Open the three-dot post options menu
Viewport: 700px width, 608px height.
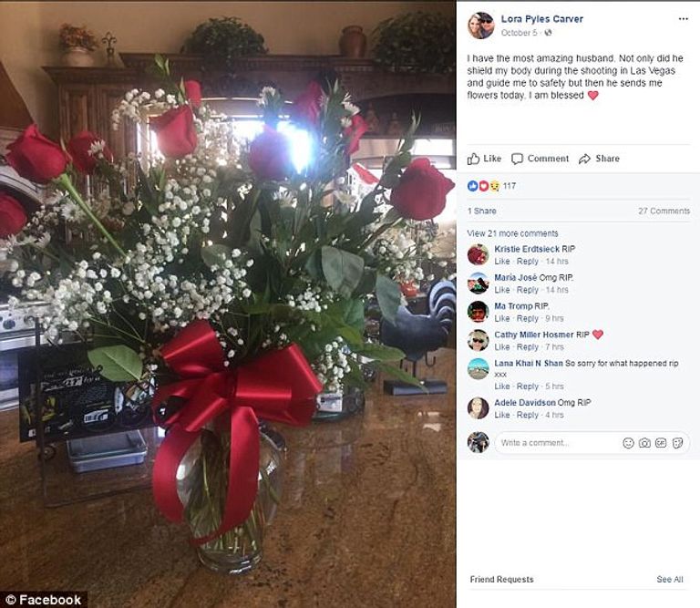(x=683, y=19)
